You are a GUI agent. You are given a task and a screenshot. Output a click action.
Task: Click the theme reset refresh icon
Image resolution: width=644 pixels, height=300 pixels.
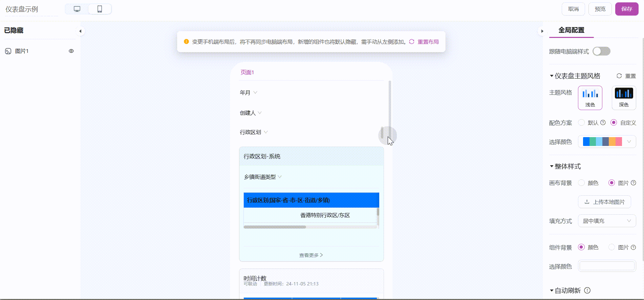click(619, 76)
